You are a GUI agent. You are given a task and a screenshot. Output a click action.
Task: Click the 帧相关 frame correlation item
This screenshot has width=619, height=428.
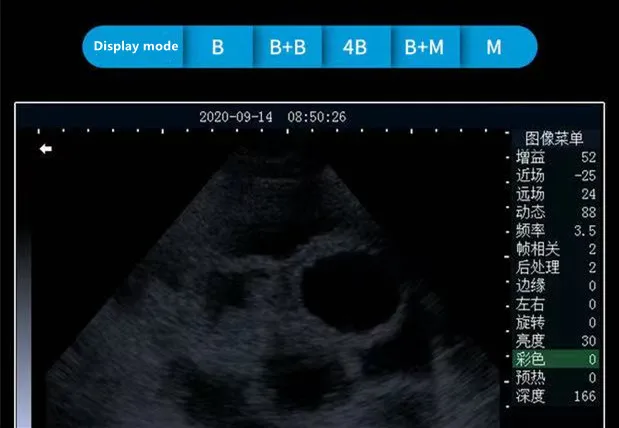click(537, 249)
